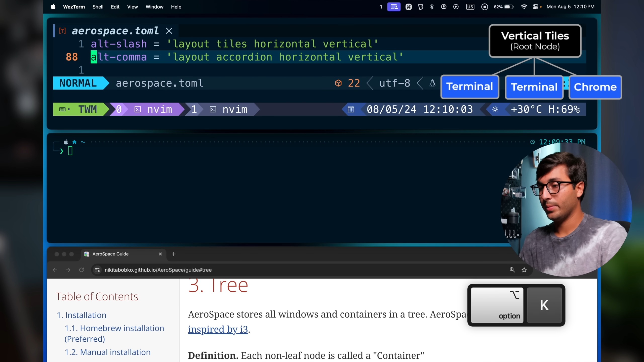Viewport: 644px width, 362px height.
Task: Open Bluetooth menu bar icon
Action: (x=432, y=7)
